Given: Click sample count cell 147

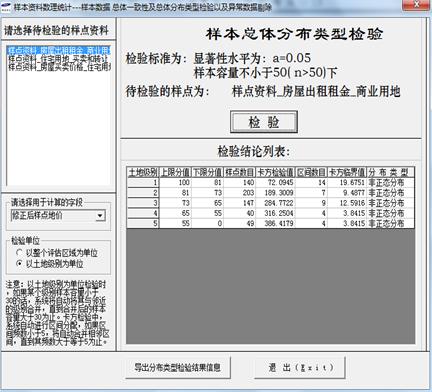Looking at the screenshot, I should pyautogui.click(x=240, y=203).
